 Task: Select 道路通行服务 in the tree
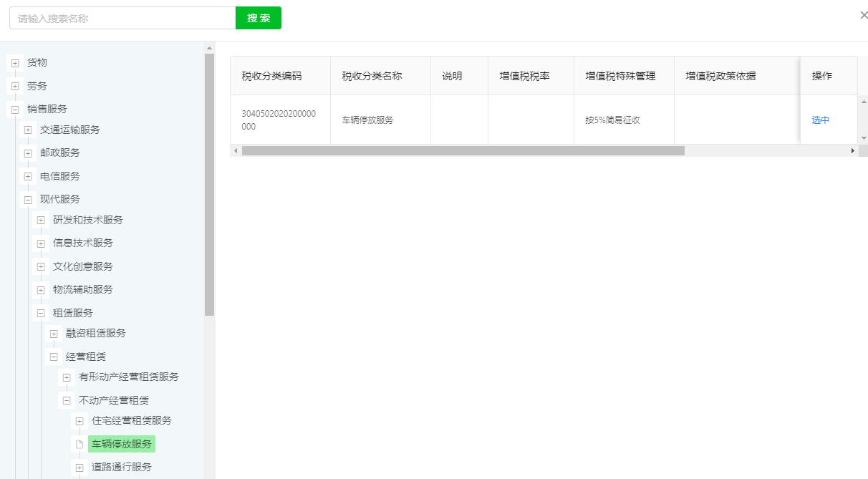(x=122, y=468)
